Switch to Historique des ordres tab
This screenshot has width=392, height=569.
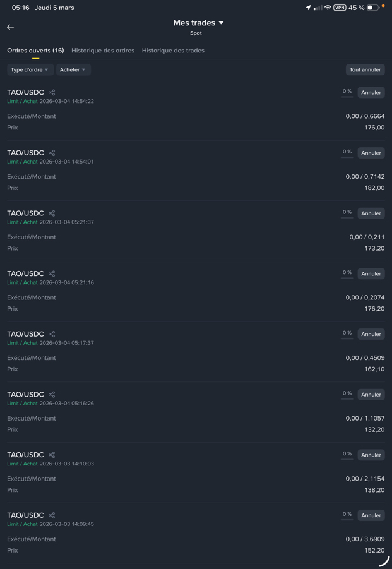point(103,51)
